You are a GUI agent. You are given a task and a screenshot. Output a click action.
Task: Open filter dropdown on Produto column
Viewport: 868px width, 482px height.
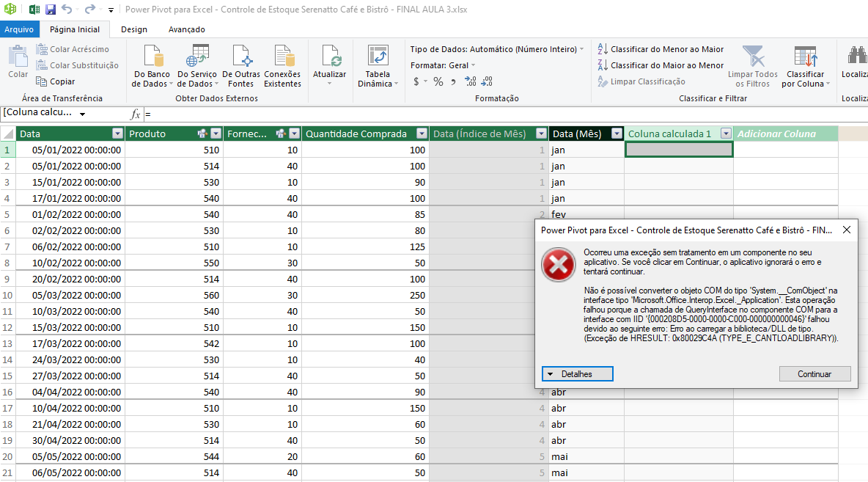[216, 134]
